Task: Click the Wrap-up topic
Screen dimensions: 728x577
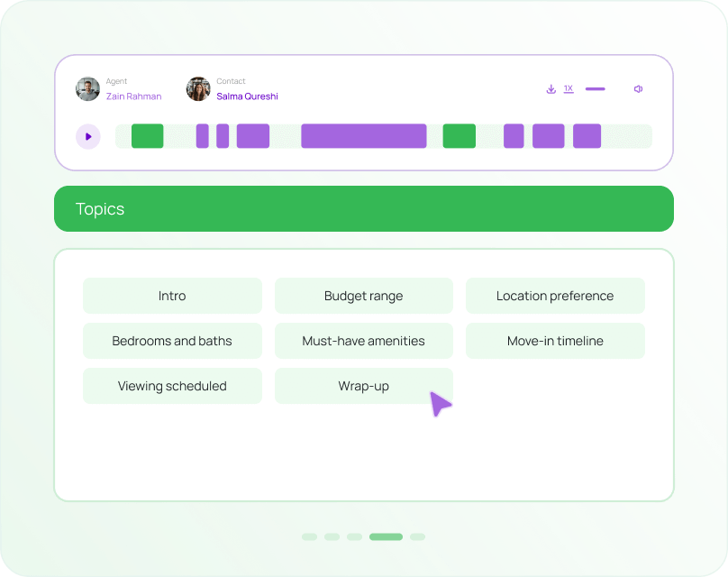Action: (363, 386)
